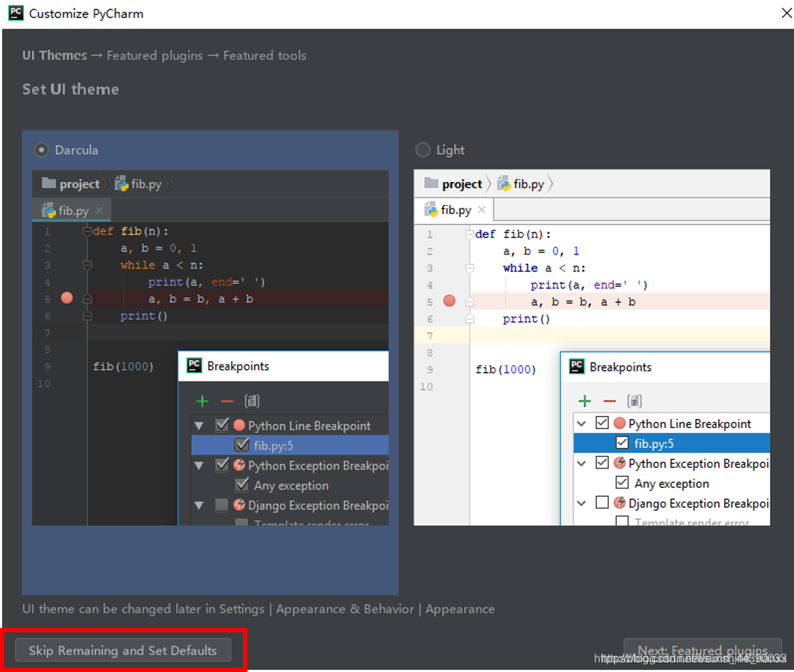Click the red remove breakpoint icon in Light preview
794x672 pixels.
(609, 402)
